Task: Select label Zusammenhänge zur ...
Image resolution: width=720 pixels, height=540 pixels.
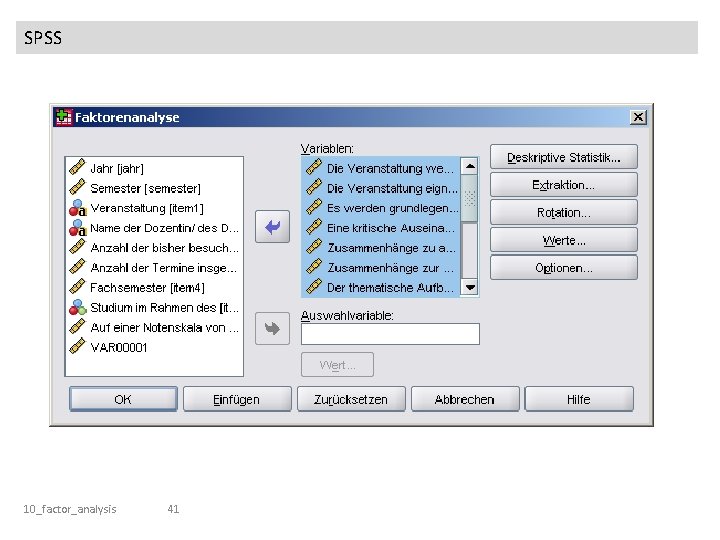Action: point(390,268)
